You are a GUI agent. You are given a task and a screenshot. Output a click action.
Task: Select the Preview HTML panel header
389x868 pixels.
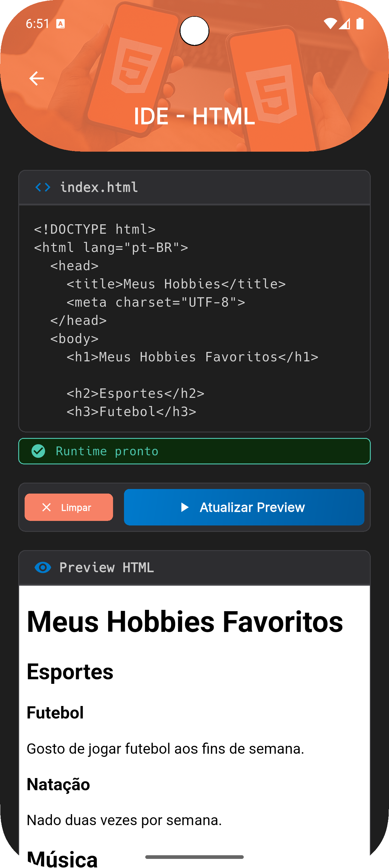coord(194,567)
